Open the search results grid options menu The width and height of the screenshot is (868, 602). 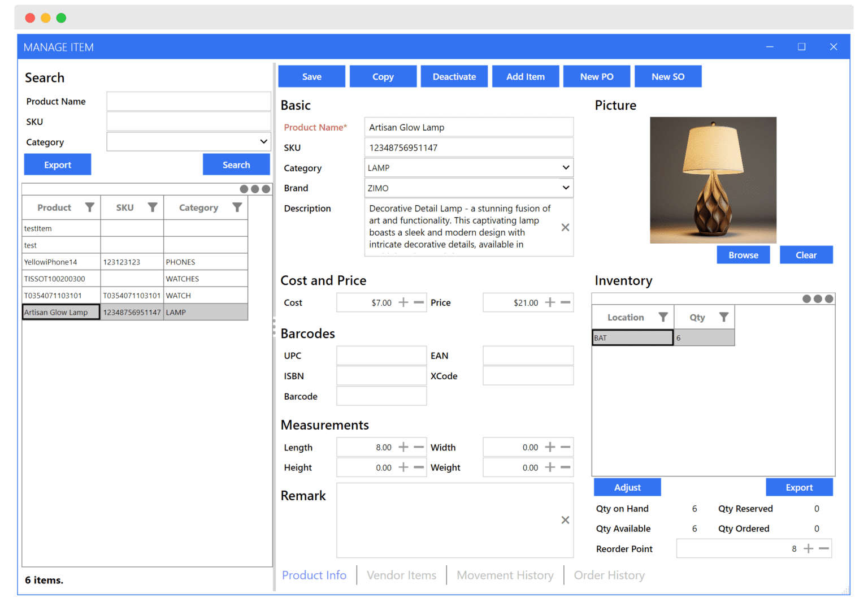pyautogui.click(x=254, y=189)
